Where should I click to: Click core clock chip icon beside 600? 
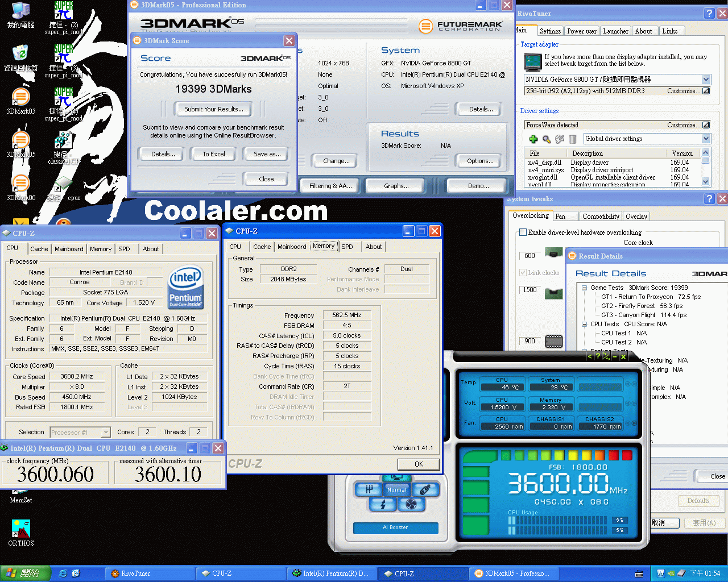554,253
